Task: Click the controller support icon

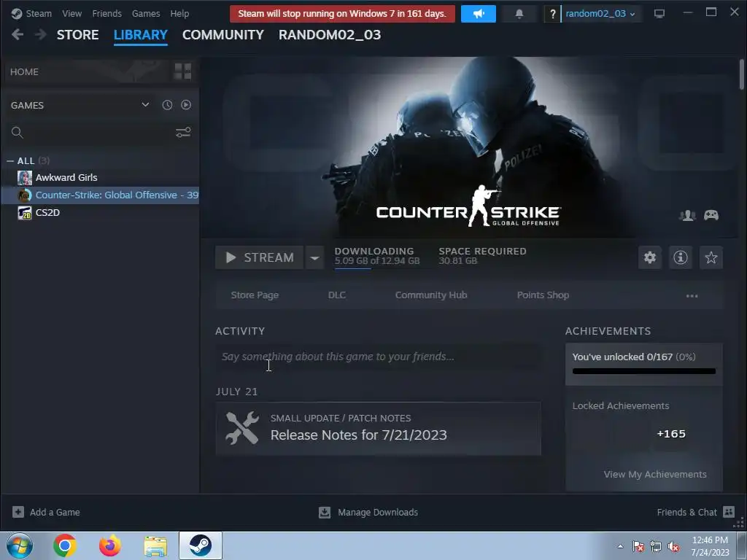Action: [x=711, y=215]
